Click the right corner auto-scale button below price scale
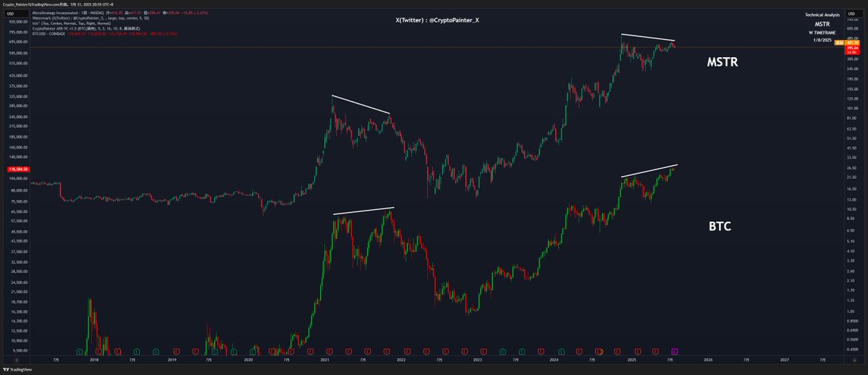 point(854,360)
